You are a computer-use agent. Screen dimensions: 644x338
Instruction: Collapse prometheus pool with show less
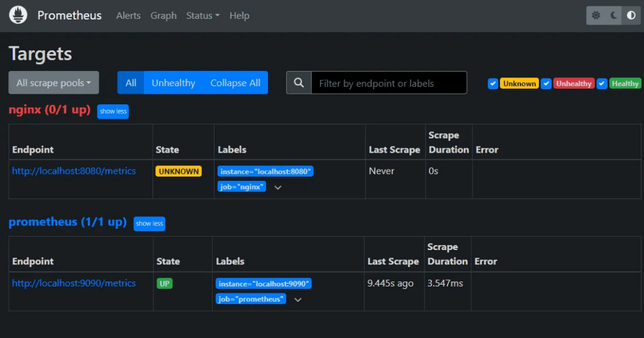tap(150, 224)
